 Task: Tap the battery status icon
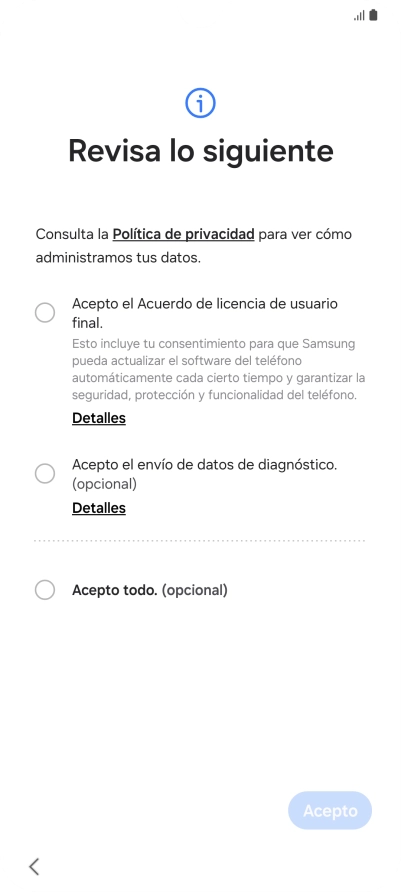373,15
